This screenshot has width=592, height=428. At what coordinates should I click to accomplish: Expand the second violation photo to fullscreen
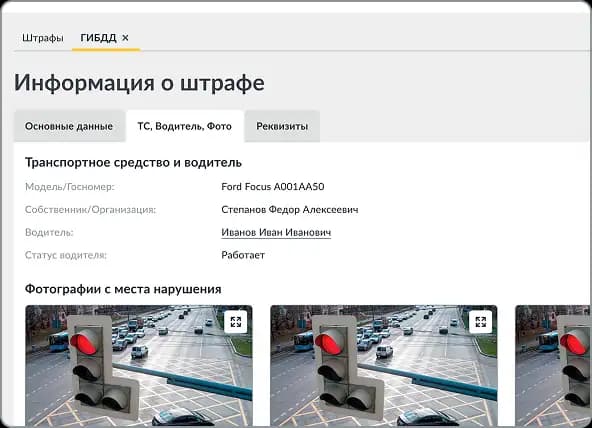(481, 322)
